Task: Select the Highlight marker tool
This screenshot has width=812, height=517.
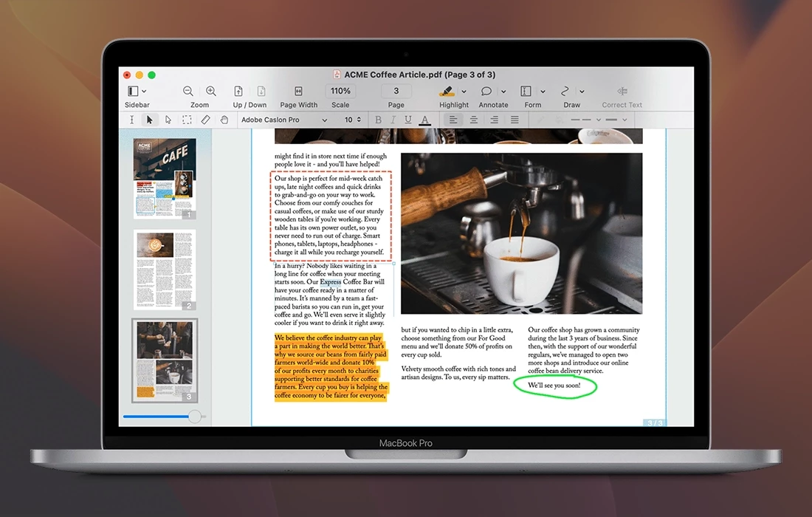Action: tap(447, 92)
